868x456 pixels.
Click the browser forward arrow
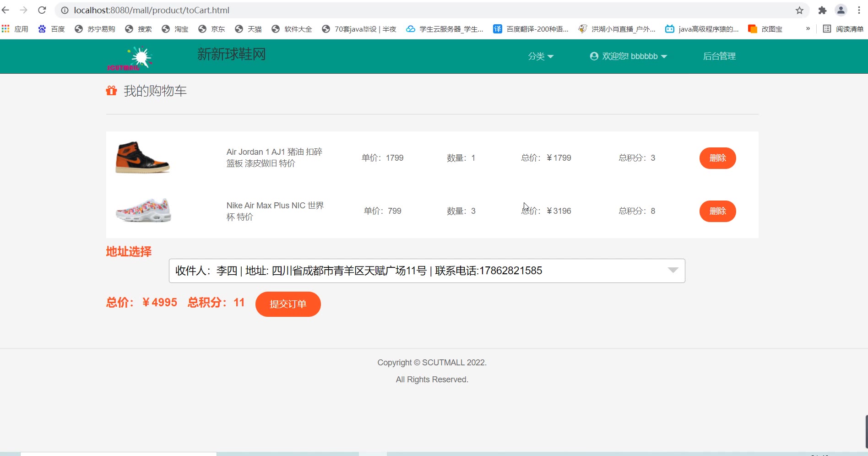point(24,10)
